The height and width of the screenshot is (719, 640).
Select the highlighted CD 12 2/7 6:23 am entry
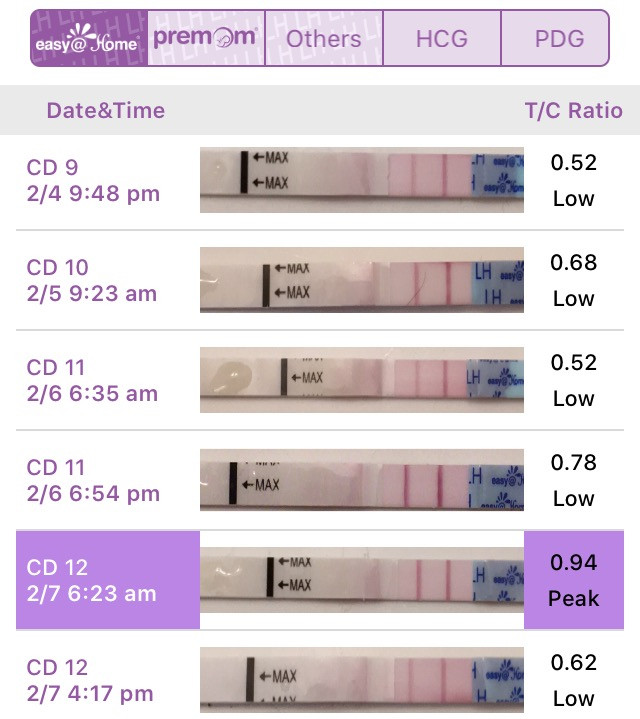click(108, 580)
